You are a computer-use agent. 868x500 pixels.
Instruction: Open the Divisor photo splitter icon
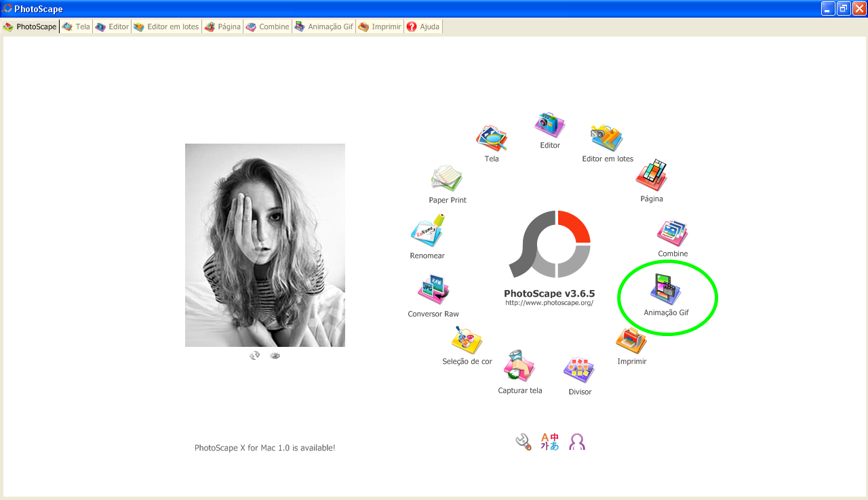coord(579,371)
